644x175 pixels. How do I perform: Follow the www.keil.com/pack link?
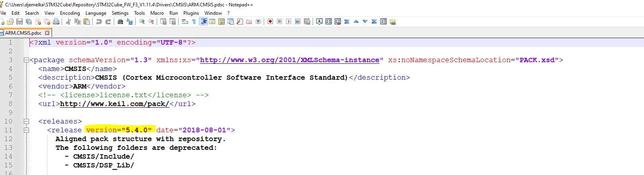(115, 104)
